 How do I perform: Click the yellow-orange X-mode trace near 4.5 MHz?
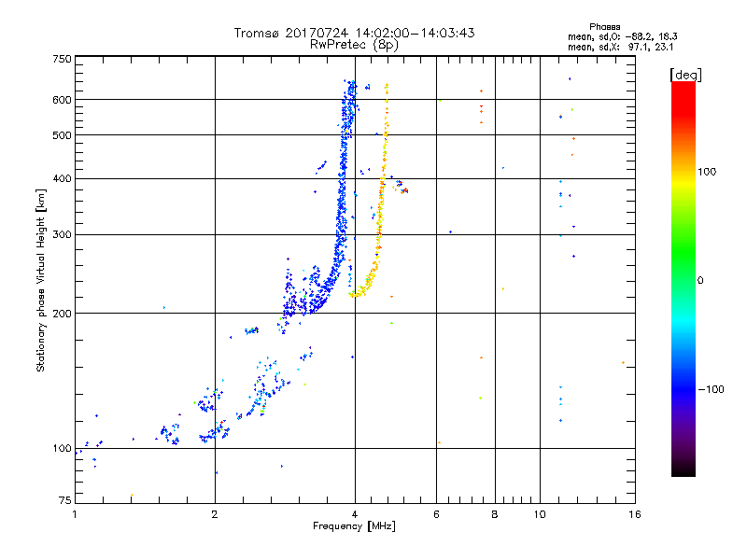pyautogui.click(x=380, y=215)
